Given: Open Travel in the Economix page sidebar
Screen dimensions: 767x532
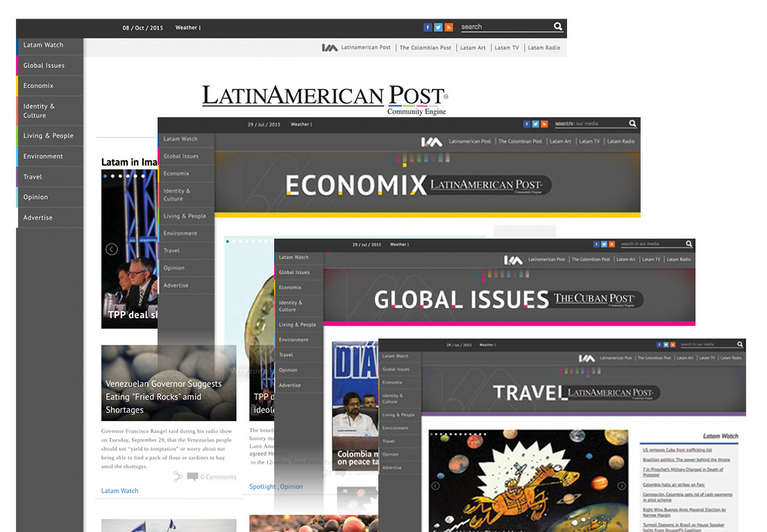Looking at the screenshot, I should [186, 251].
